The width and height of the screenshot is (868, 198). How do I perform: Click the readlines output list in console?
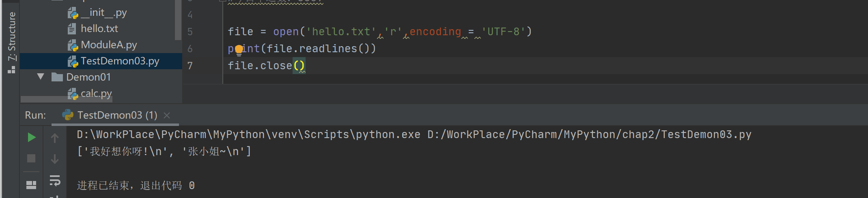[x=164, y=151]
